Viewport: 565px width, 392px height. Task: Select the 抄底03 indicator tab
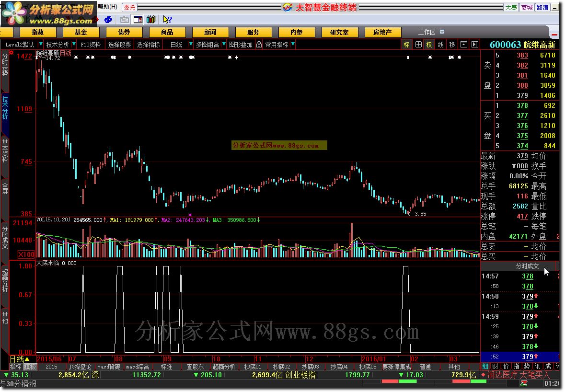click(310, 367)
